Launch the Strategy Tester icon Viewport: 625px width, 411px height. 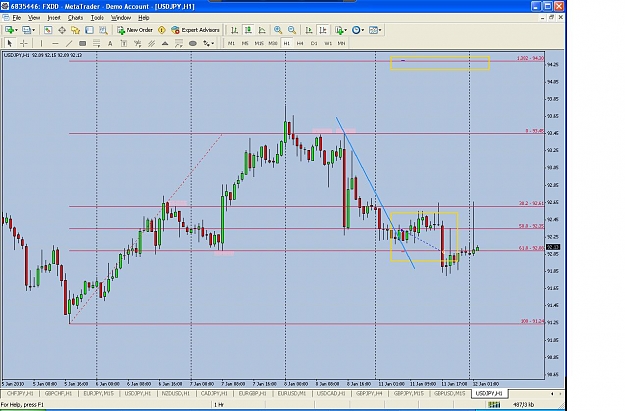pos(103,30)
